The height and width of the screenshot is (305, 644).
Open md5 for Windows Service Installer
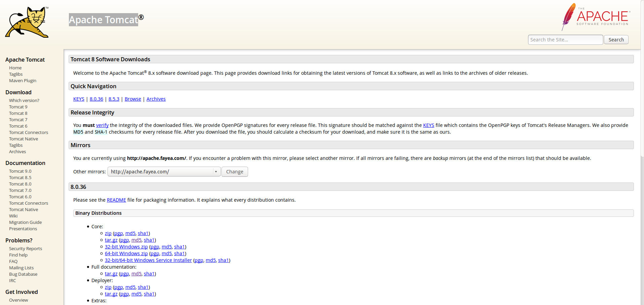(x=211, y=260)
